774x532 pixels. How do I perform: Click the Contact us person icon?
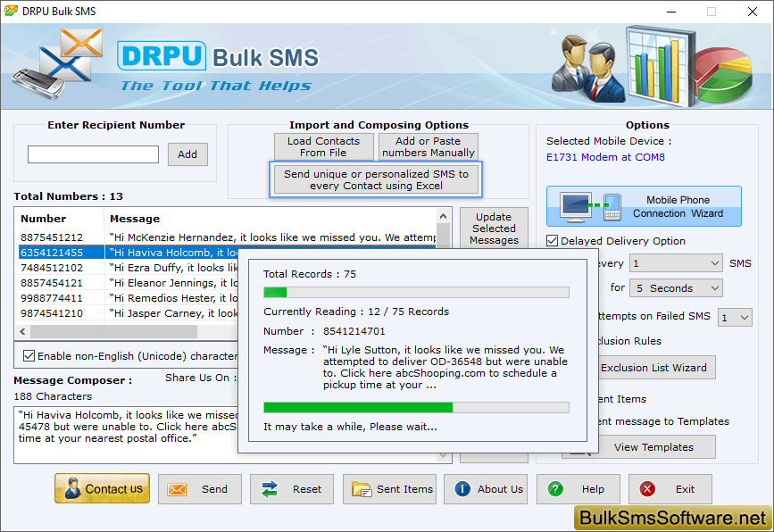pos(72,488)
